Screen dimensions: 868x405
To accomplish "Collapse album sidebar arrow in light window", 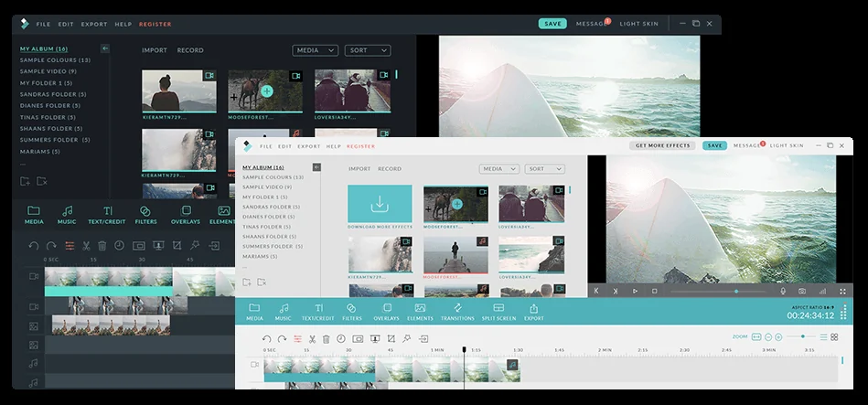I will coord(316,167).
